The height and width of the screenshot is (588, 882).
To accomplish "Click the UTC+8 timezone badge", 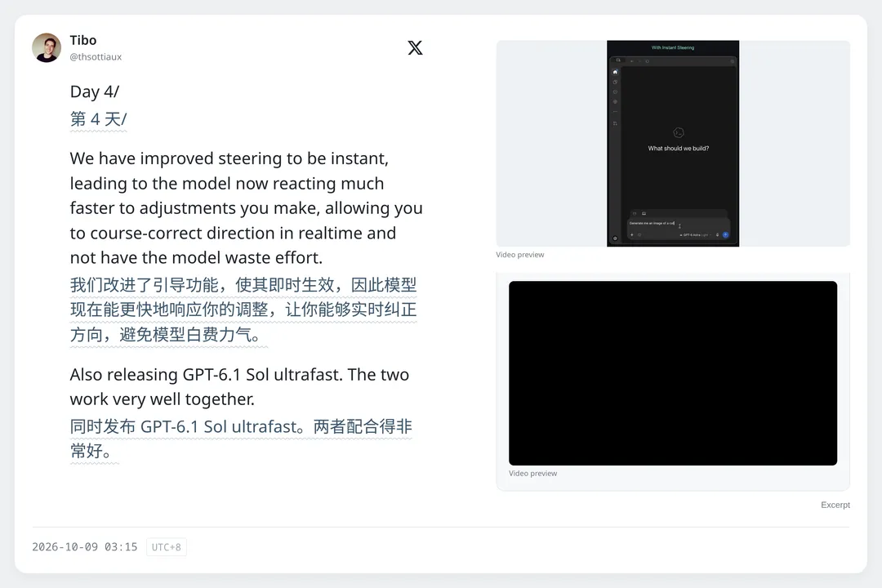I will 167,547.
